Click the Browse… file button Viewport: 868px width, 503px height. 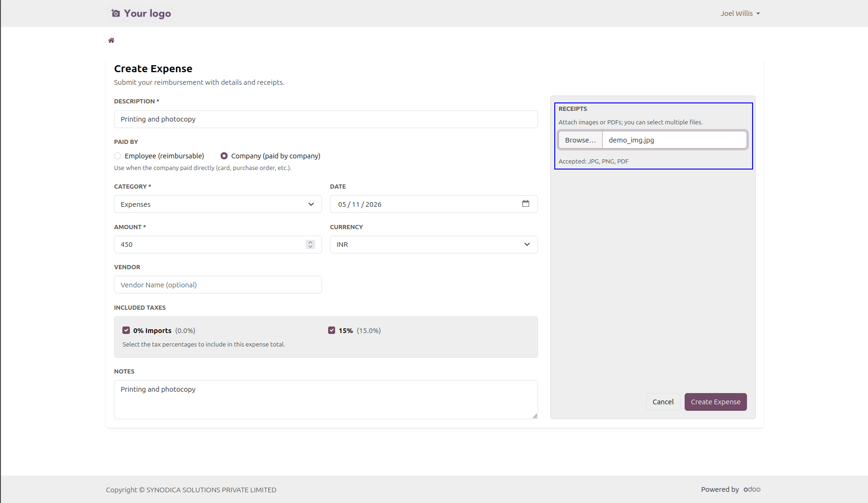coord(580,140)
